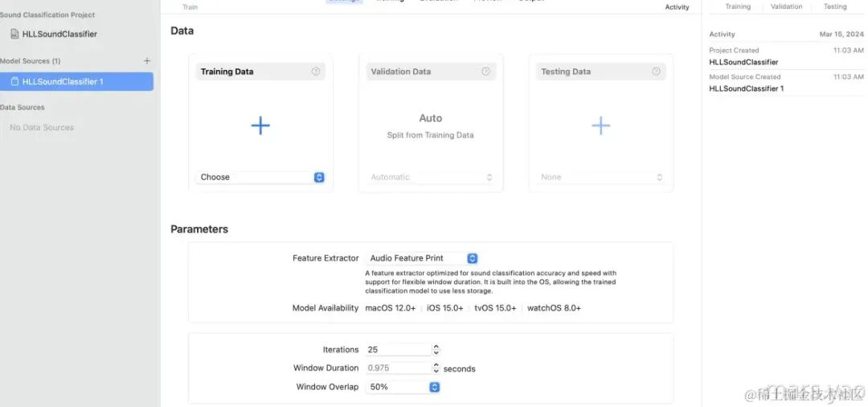Click help icon on Testing Data card
This screenshot has height=407, width=868.
pos(656,72)
